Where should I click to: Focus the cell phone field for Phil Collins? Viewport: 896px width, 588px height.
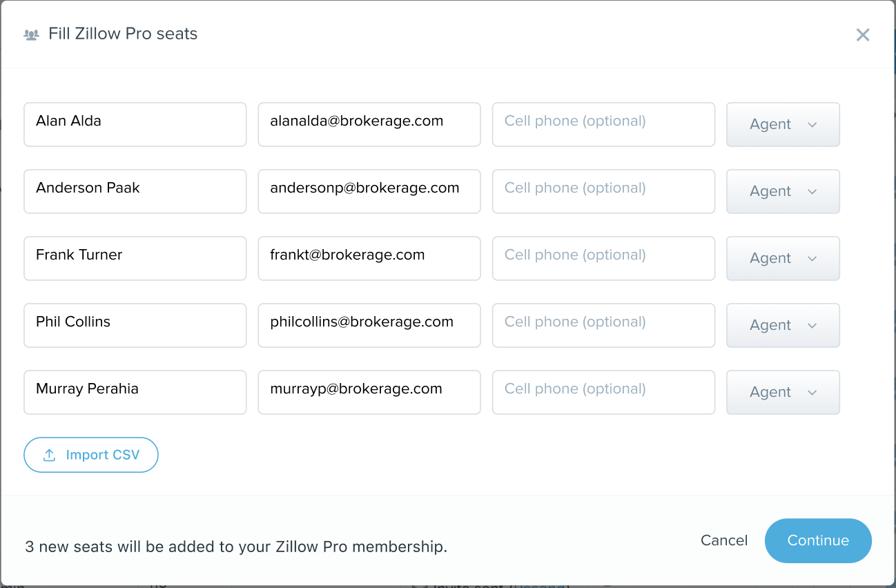603,326
